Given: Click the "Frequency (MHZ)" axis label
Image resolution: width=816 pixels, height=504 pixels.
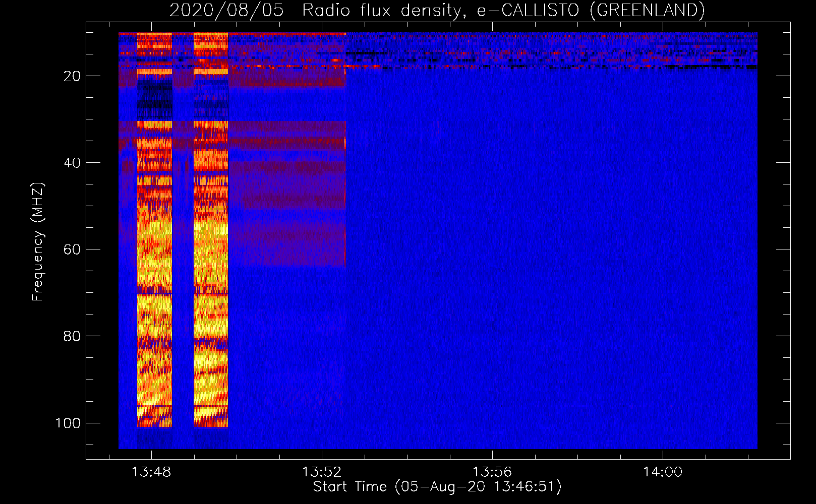Looking at the screenshot, I should tap(38, 241).
